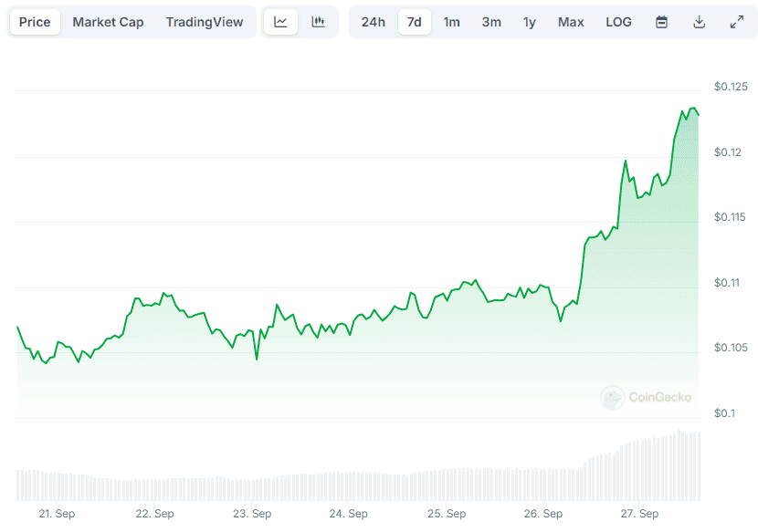The width and height of the screenshot is (758, 532).
Task: Set the range to 1y
Action: [530, 22]
